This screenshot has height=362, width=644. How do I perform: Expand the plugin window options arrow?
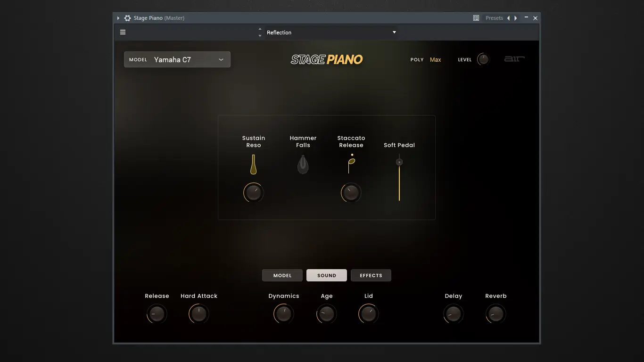118,18
